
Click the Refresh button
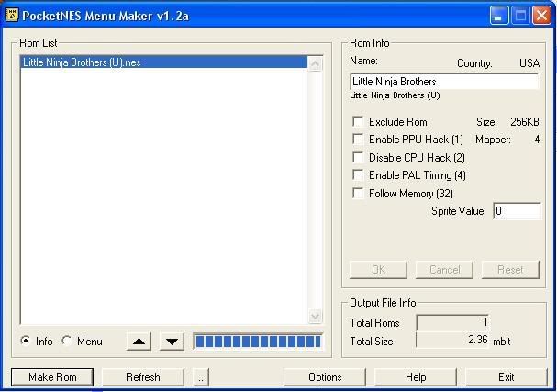143,377
